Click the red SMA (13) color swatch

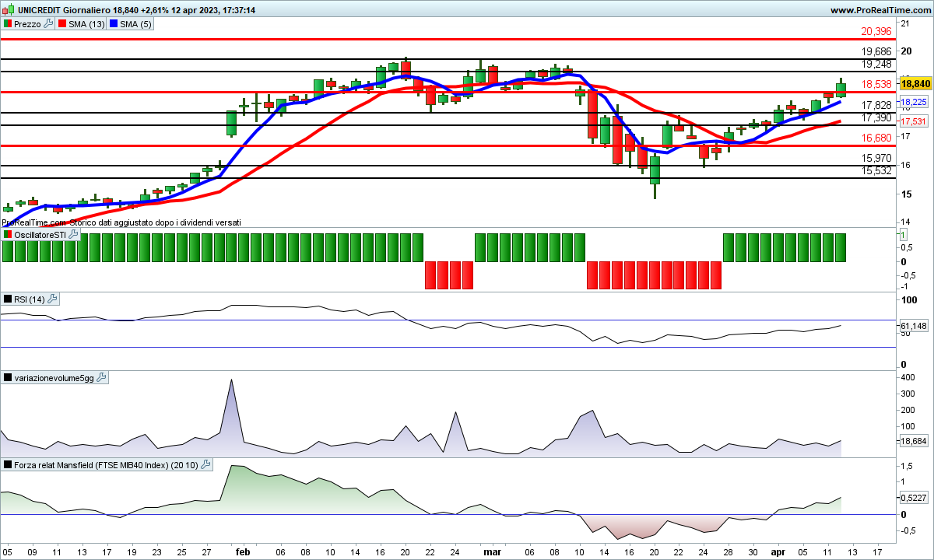coord(63,24)
